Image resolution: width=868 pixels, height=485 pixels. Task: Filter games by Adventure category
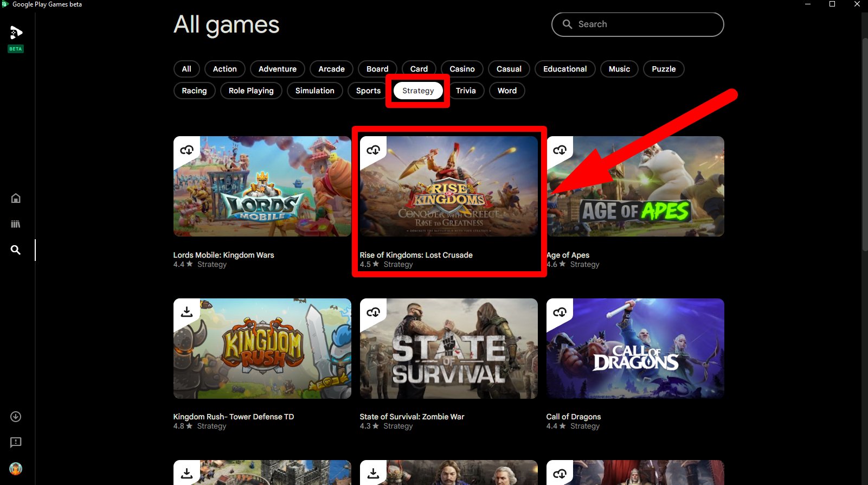tap(278, 69)
